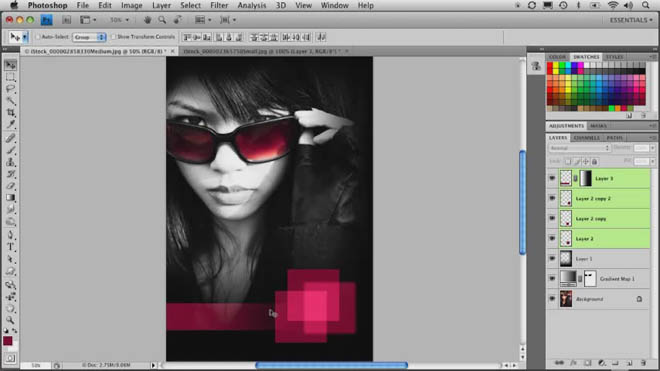The width and height of the screenshot is (660, 371).
Task: Switch to the Styles tab
Action: pyautogui.click(x=614, y=57)
